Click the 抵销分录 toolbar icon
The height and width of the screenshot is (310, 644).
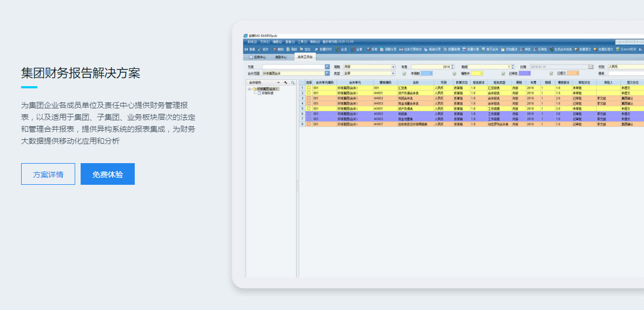tap(426, 49)
